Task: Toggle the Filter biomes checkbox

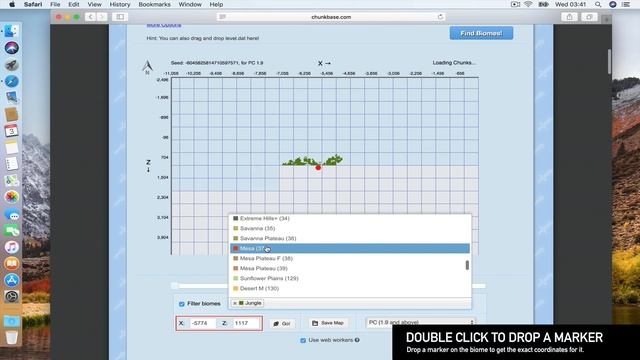Action: (x=182, y=304)
